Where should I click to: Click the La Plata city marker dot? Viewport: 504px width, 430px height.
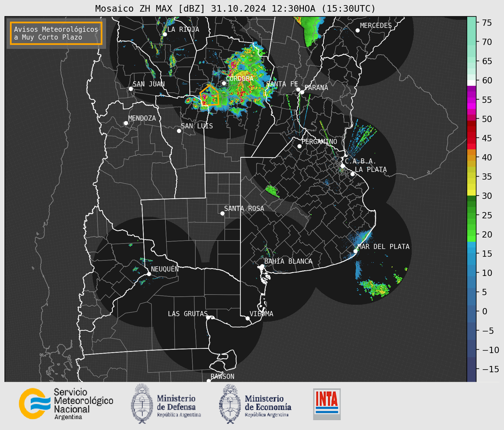coord(353,174)
